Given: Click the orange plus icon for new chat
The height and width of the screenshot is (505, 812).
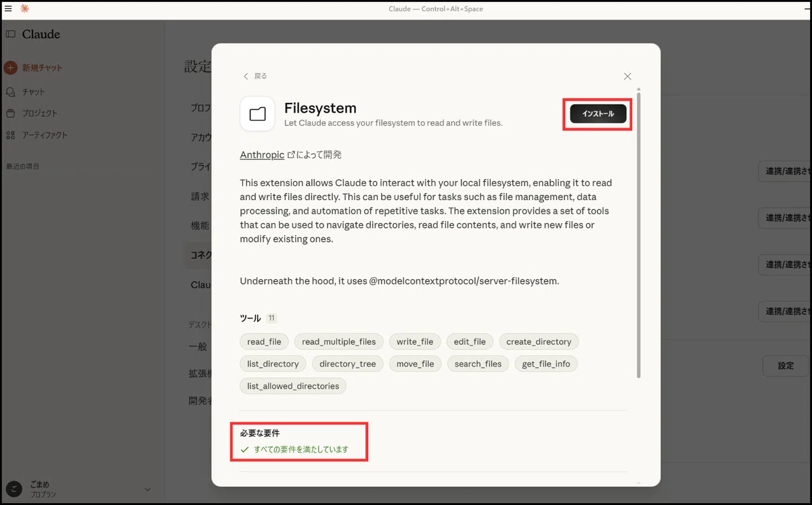Looking at the screenshot, I should 10,68.
